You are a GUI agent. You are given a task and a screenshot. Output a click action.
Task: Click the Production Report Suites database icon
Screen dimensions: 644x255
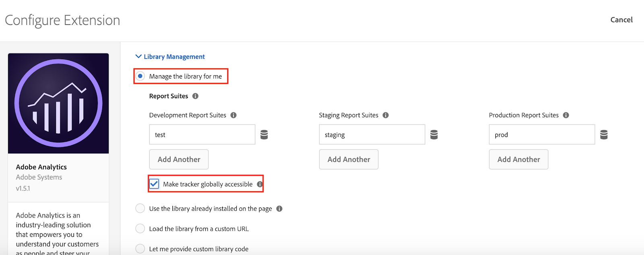point(604,135)
